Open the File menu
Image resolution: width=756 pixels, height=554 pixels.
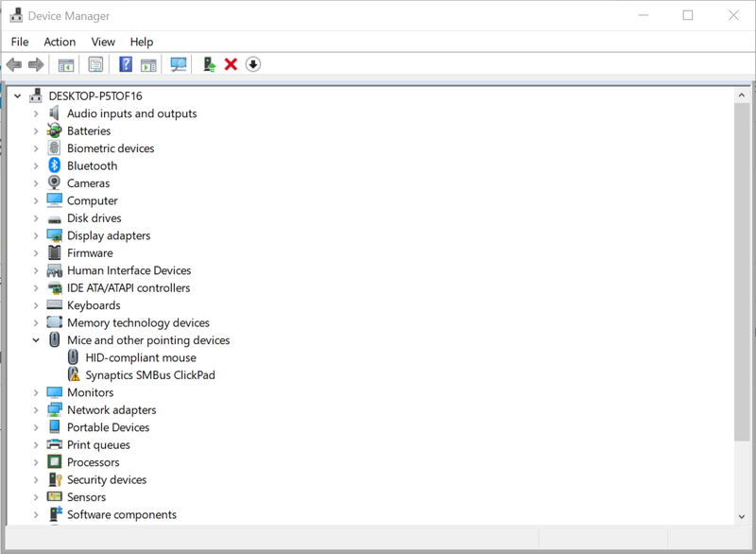(x=19, y=42)
